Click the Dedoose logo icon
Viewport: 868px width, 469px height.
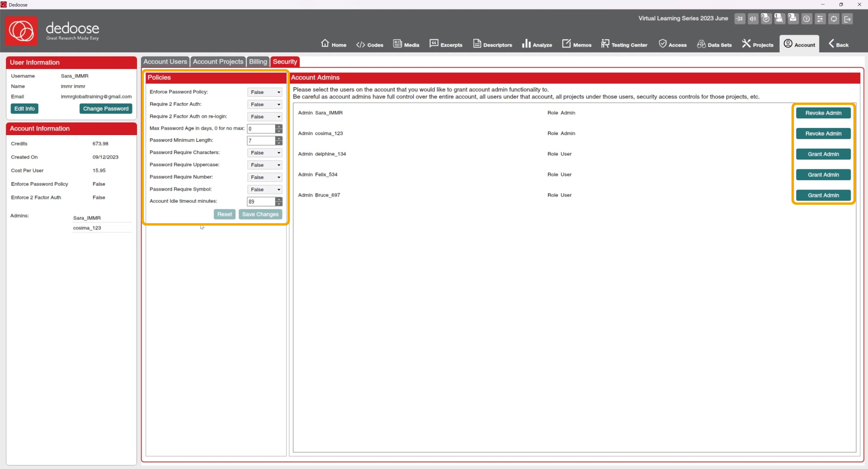pos(21,31)
